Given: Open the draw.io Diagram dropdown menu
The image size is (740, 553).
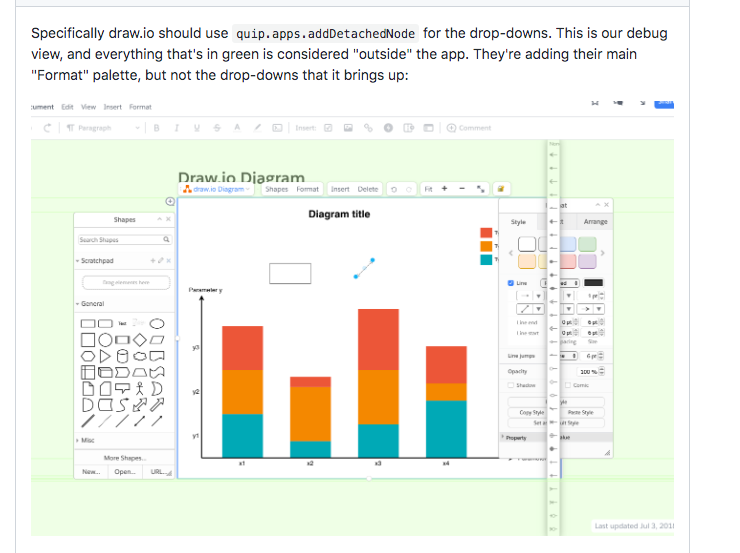Looking at the screenshot, I should pyautogui.click(x=217, y=189).
